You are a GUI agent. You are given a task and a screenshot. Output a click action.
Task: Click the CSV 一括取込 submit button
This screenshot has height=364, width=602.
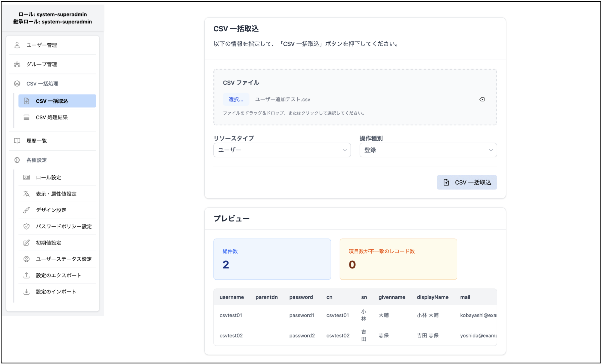[x=467, y=182]
